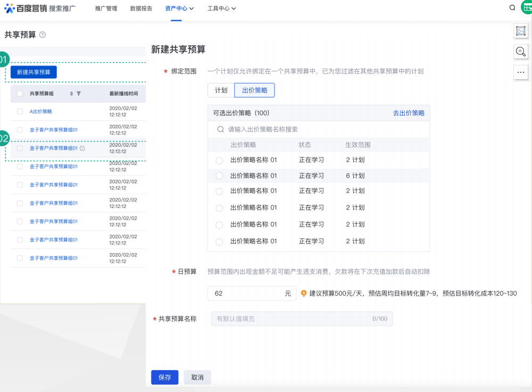532x392 pixels.
Task: Click the 绑定范围 field label
Action: click(184, 71)
